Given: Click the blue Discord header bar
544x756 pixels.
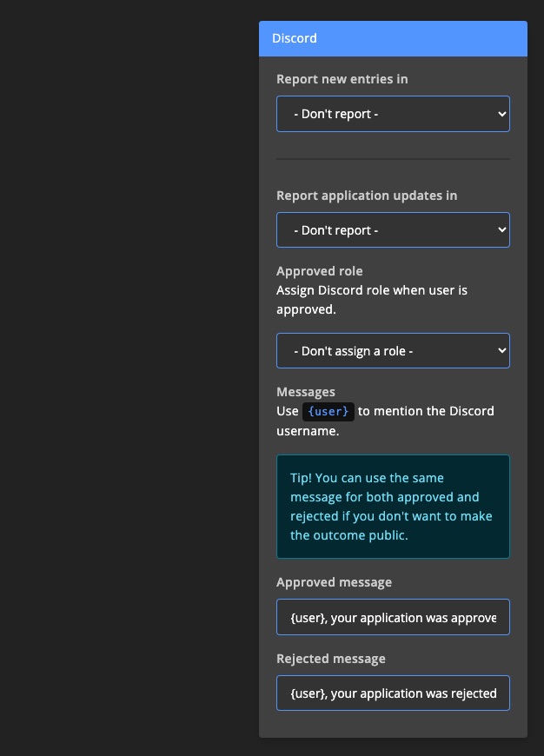Looking at the screenshot, I should point(393,38).
